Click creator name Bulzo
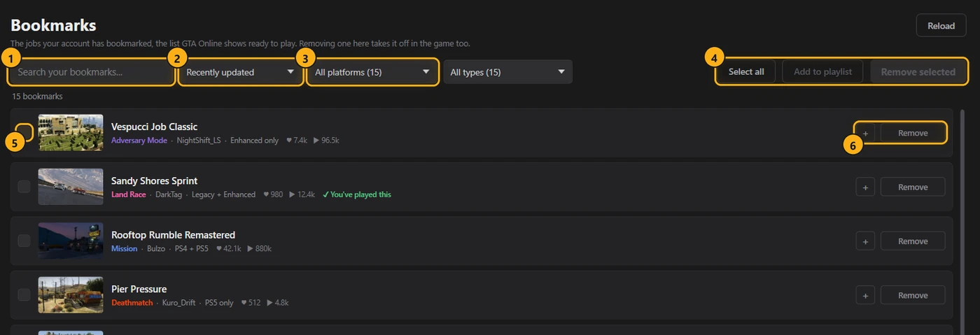Viewport: 980px width, 335px height. pos(156,248)
